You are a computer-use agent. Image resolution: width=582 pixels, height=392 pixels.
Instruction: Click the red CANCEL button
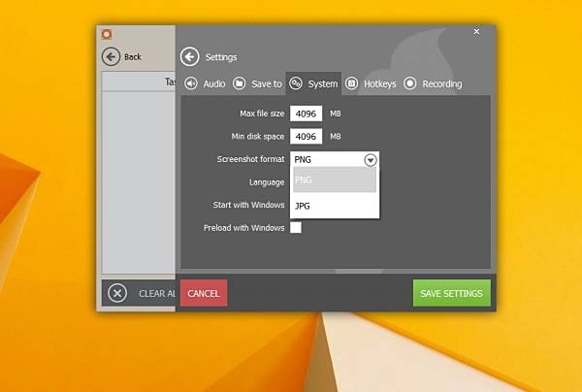(204, 293)
